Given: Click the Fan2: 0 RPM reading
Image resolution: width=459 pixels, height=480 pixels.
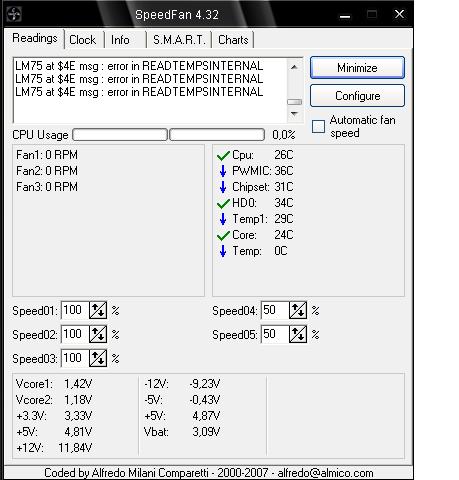Looking at the screenshot, I should click(x=47, y=171).
